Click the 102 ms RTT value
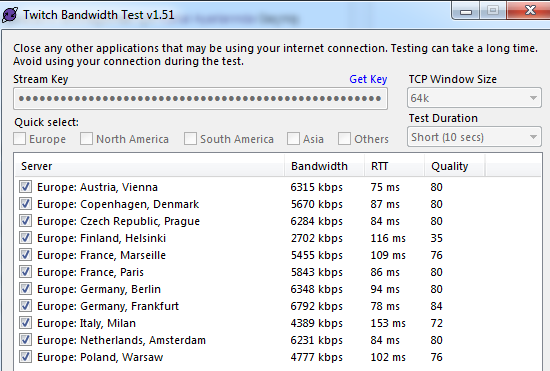Screen dimensions: 550x371 [388, 357]
